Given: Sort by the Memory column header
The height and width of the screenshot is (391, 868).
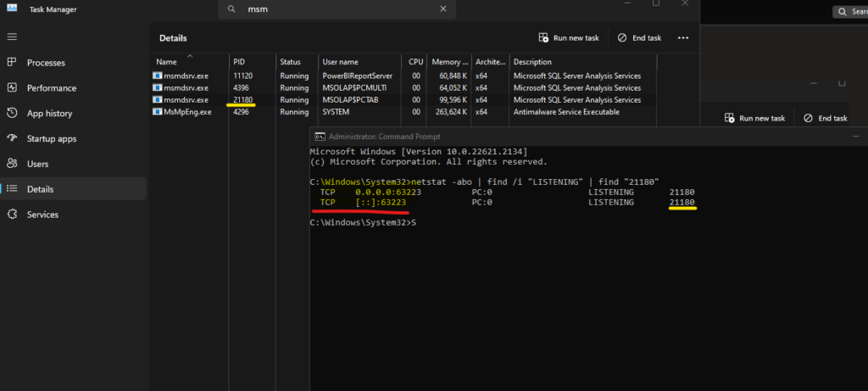Looking at the screenshot, I should coord(450,61).
